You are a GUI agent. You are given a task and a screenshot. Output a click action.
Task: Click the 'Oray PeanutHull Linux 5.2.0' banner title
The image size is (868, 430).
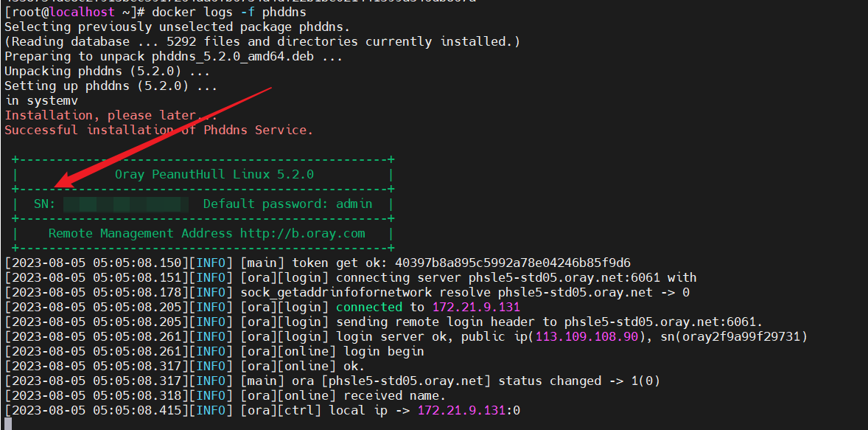point(214,174)
